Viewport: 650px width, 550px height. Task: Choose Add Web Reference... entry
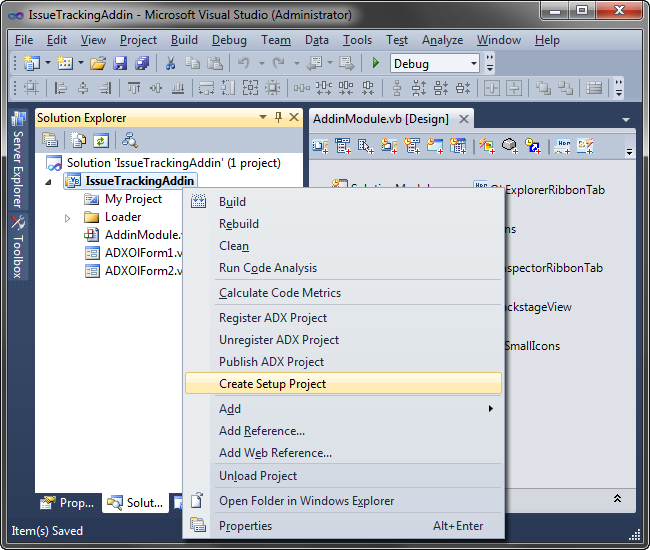(343, 453)
